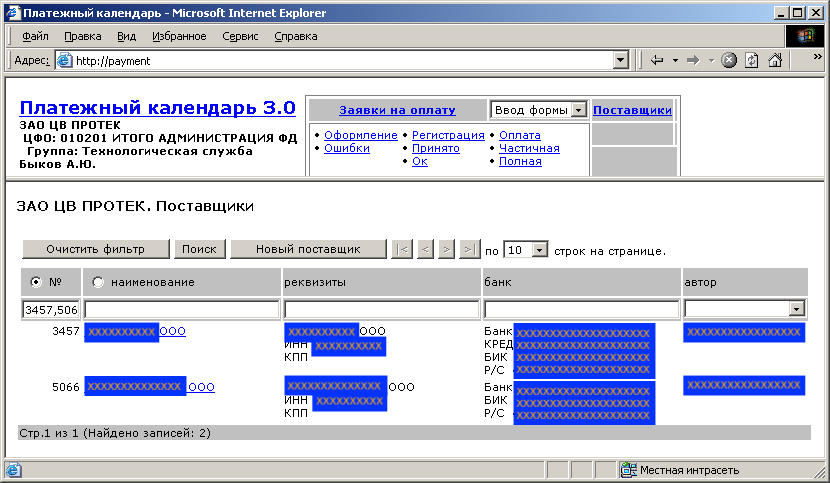
Task: Click the address field showing http://payment
Action: point(344,60)
